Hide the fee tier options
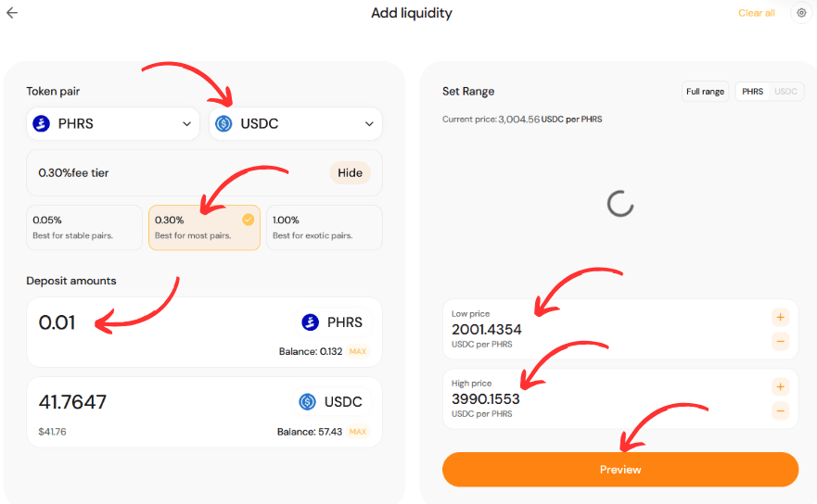The width and height of the screenshot is (817, 504). [x=350, y=173]
